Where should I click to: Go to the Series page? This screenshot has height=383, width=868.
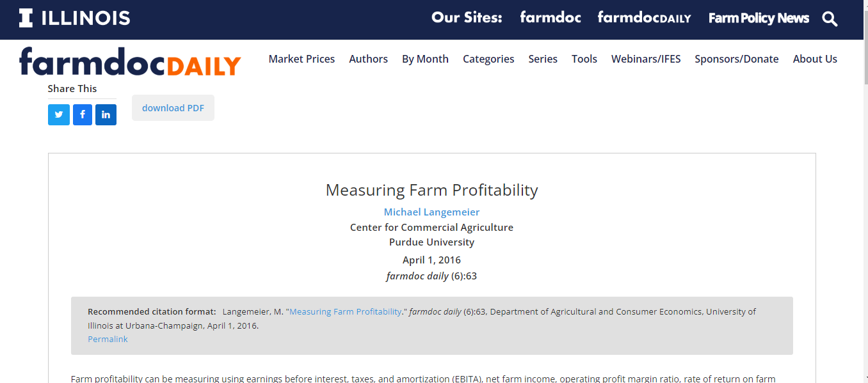pyautogui.click(x=543, y=59)
